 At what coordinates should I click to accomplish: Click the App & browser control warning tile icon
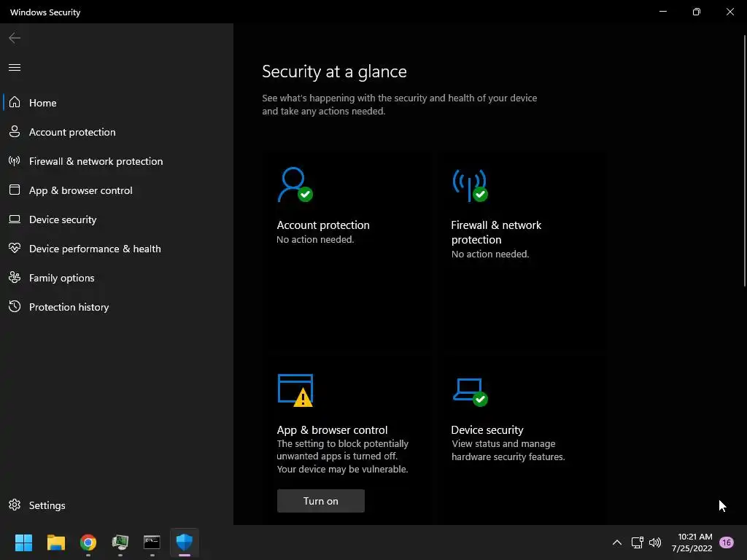click(x=295, y=391)
